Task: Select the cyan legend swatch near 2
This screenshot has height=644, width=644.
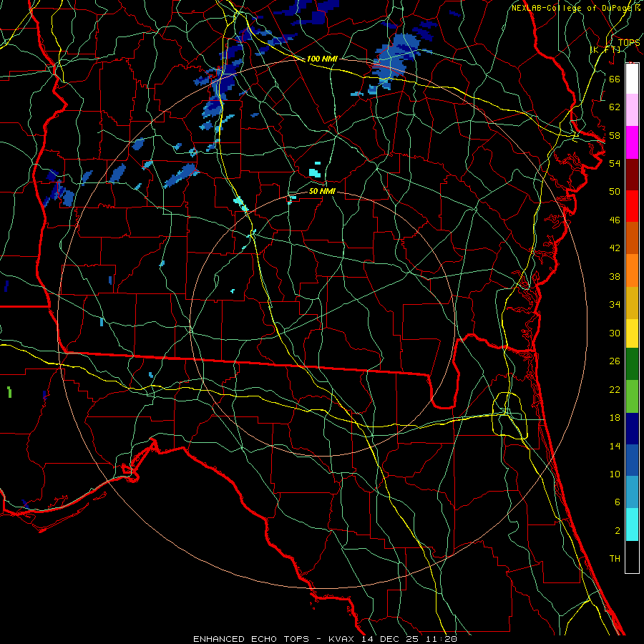Action: [x=632, y=525]
